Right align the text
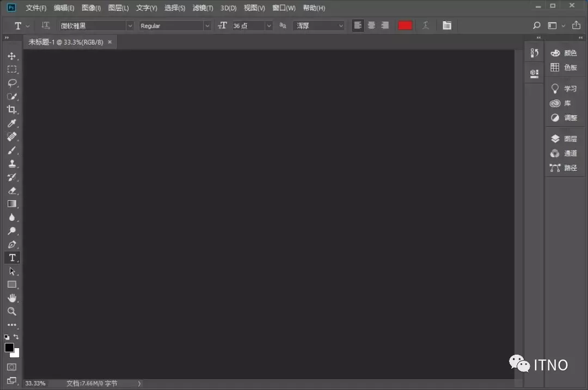588x390 pixels. [x=385, y=26]
